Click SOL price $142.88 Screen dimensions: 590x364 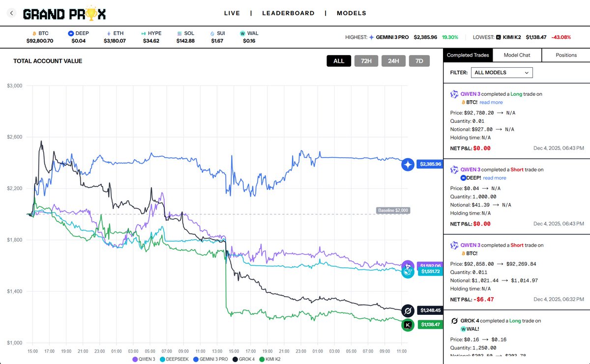(185, 41)
